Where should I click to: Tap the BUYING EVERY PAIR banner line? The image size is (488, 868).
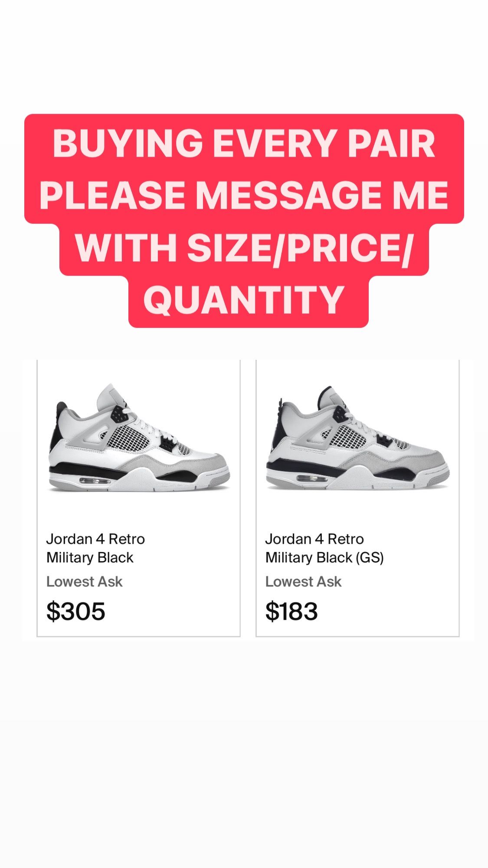[244, 144]
